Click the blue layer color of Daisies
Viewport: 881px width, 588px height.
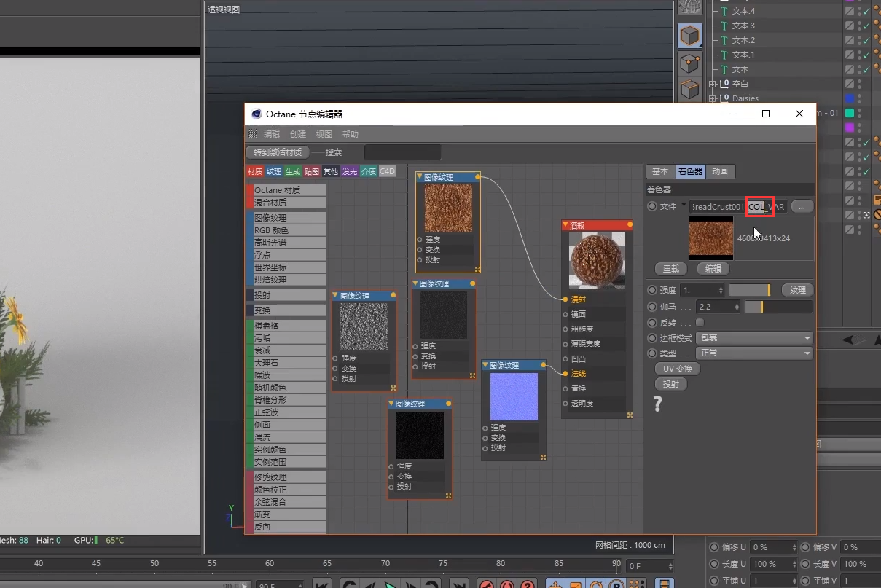(x=849, y=98)
